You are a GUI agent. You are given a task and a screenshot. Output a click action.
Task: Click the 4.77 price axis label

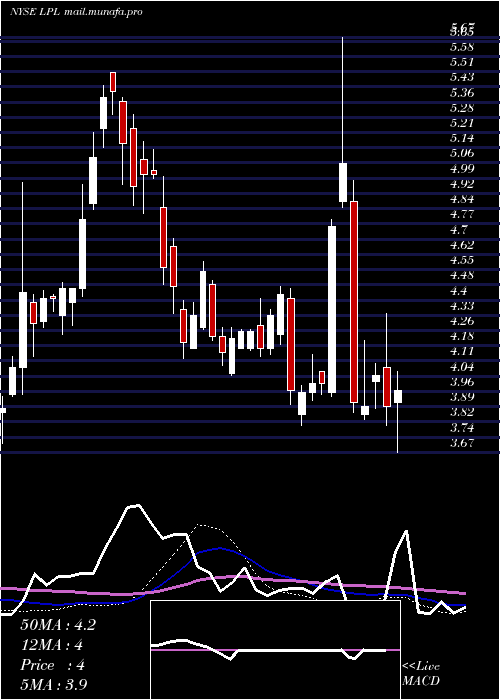pos(462,214)
